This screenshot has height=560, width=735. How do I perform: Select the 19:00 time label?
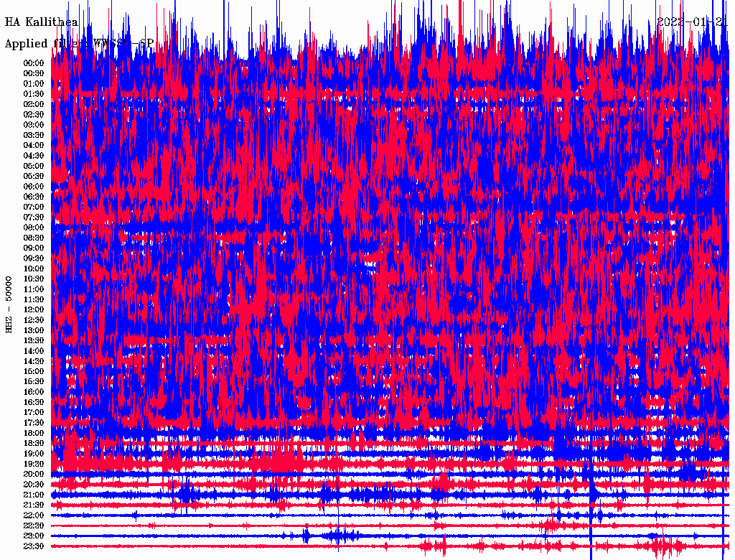pyautogui.click(x=34, y=454)
